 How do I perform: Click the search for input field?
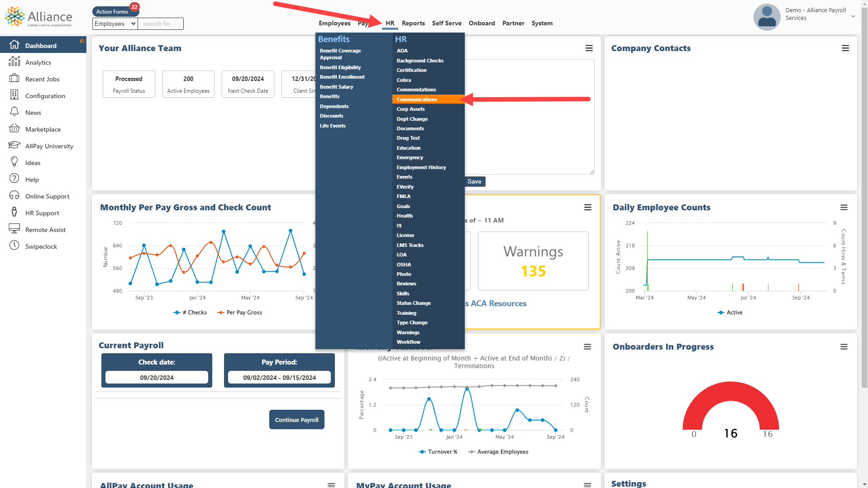(161, 24)
